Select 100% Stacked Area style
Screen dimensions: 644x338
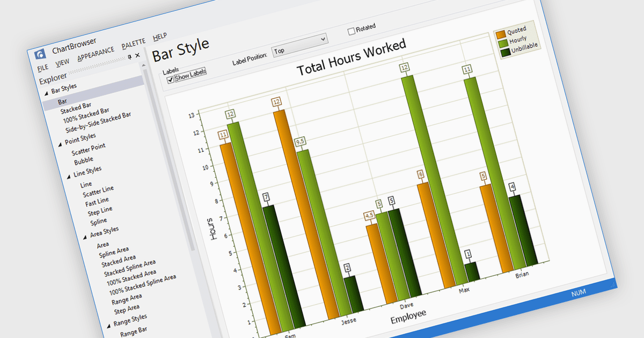pyautogui.click(x=131, y=278)
